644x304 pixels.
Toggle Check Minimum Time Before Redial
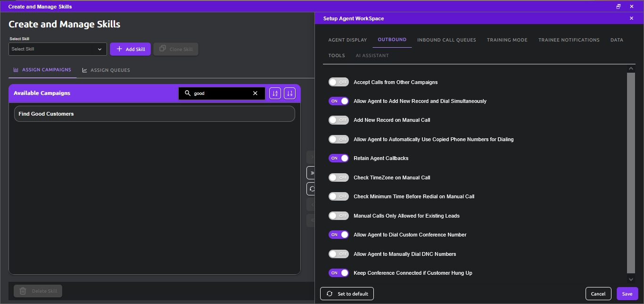coord(339,196)
